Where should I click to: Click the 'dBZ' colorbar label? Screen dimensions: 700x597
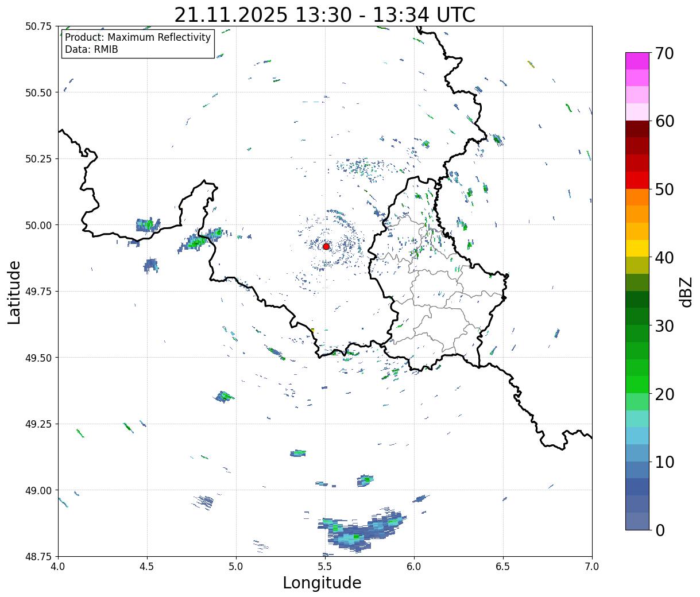[x=686, y=292]
